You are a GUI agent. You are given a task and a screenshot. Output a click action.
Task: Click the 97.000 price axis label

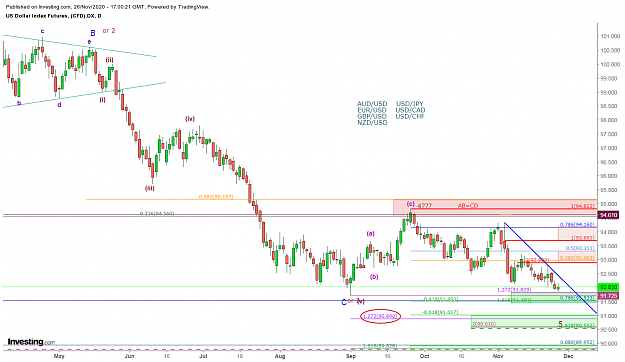(x=610, y=148)
